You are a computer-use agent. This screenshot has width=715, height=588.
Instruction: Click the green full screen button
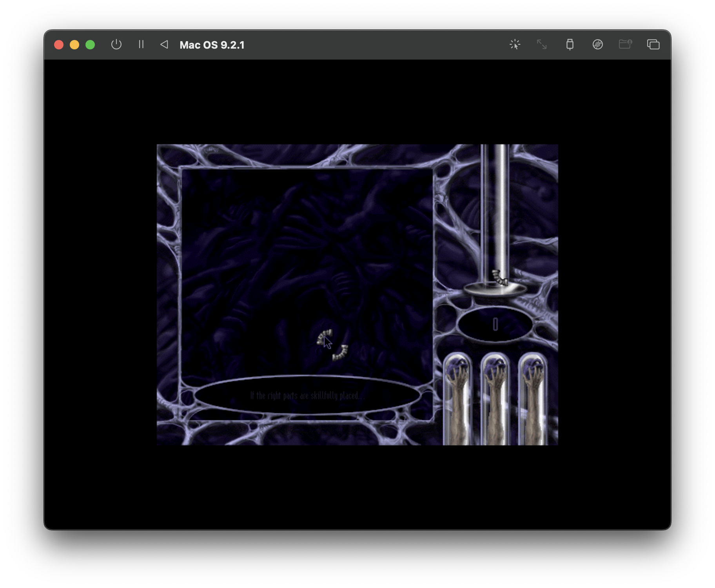(x=90, y=45)
